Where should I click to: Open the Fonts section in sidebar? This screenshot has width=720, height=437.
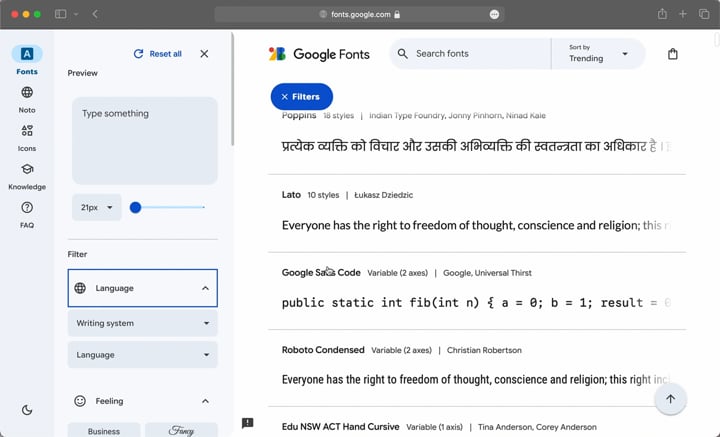[27, 60]
